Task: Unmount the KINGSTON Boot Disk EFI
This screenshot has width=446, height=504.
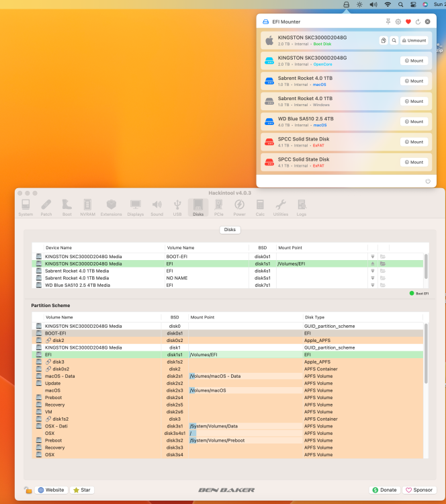Action: point(414,40)
